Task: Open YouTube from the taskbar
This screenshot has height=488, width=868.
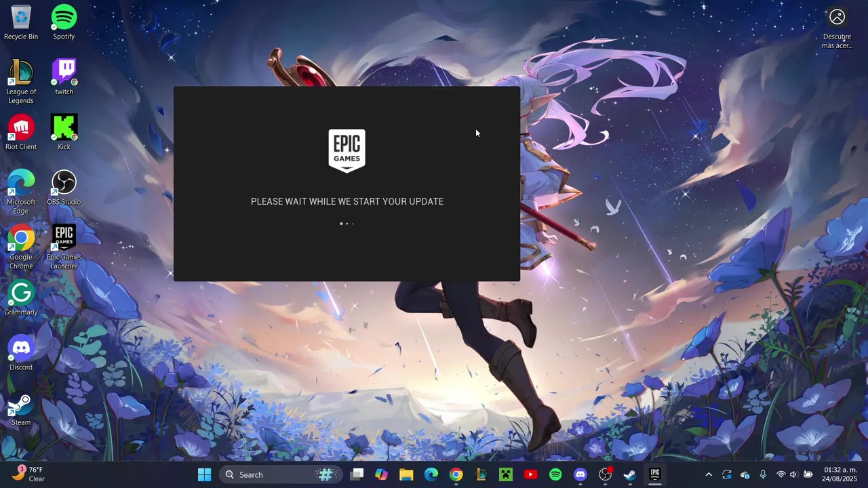Action: [530, 474]
